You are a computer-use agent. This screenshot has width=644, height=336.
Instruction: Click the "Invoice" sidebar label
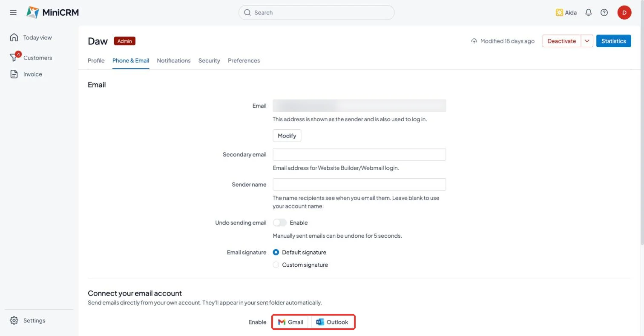pyautogui.click(x=33, y=74)
